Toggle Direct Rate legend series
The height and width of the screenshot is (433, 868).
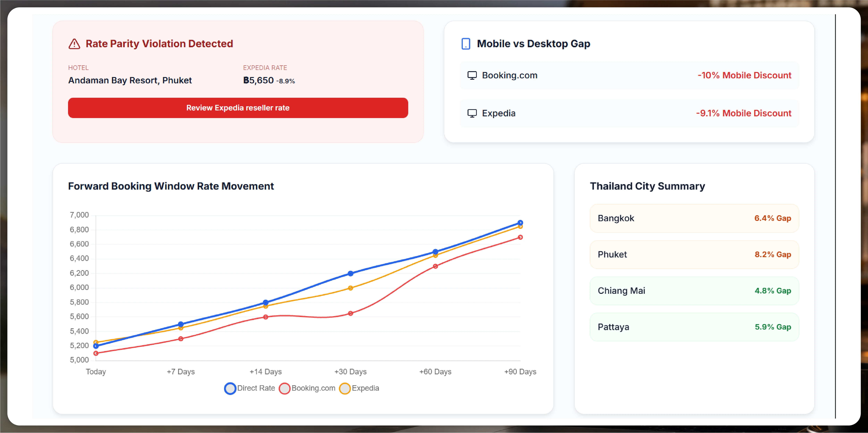[250, 388]
